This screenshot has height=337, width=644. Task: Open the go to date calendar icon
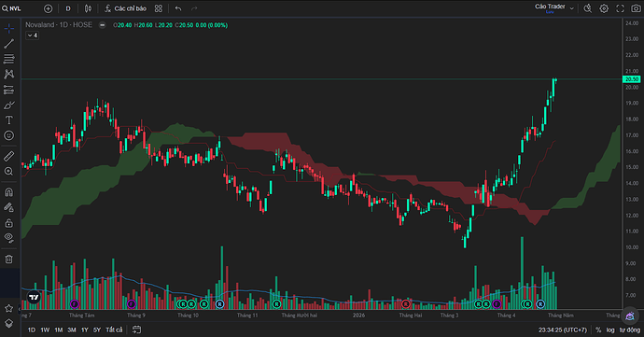click(137, 330)
